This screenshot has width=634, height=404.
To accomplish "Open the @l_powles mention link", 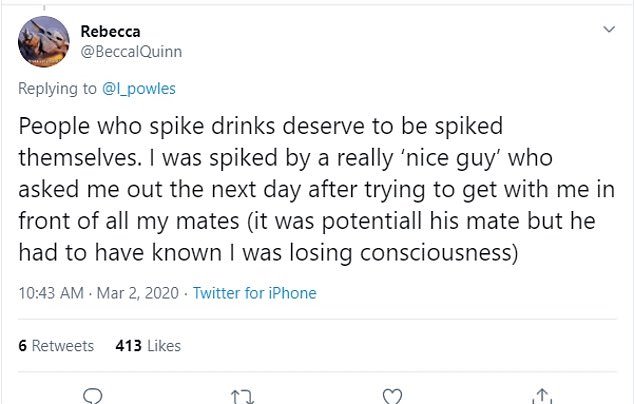I will tap(140, 87).
